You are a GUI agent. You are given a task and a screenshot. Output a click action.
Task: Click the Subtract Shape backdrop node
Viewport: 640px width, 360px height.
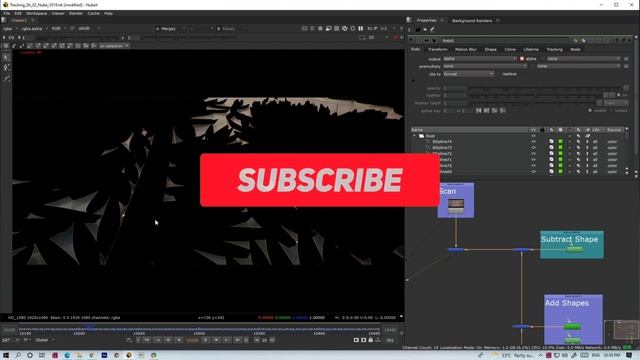(x=571, y=244)
